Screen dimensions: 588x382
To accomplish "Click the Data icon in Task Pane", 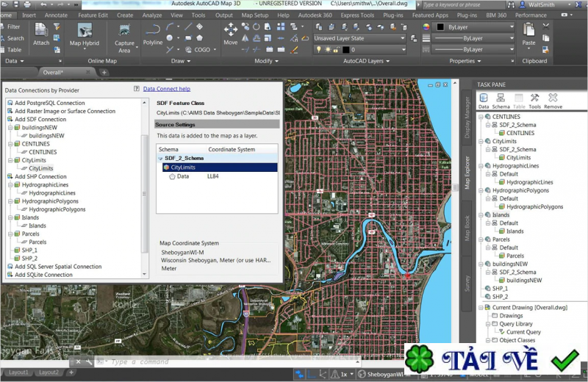I will [484, 101].
